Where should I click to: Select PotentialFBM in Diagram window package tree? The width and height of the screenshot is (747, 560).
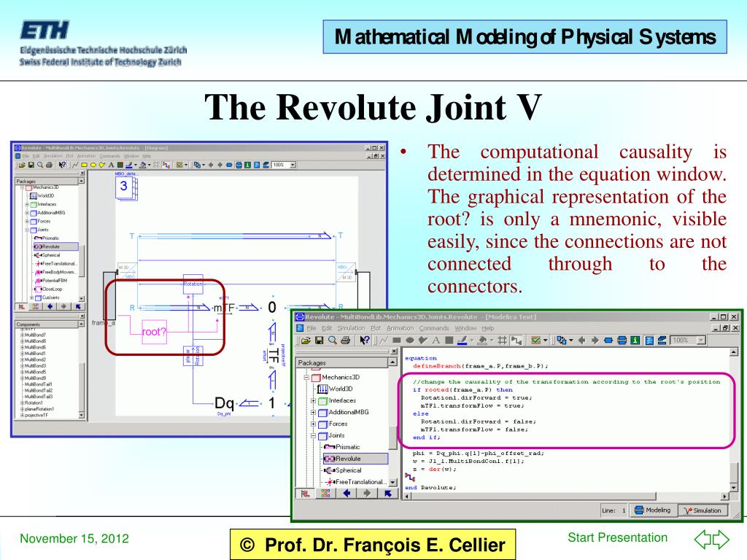(51, 281)
